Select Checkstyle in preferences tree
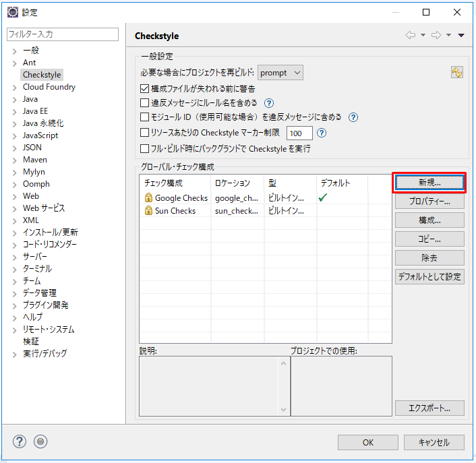476x463 pixels. click(x=42, y=75)
